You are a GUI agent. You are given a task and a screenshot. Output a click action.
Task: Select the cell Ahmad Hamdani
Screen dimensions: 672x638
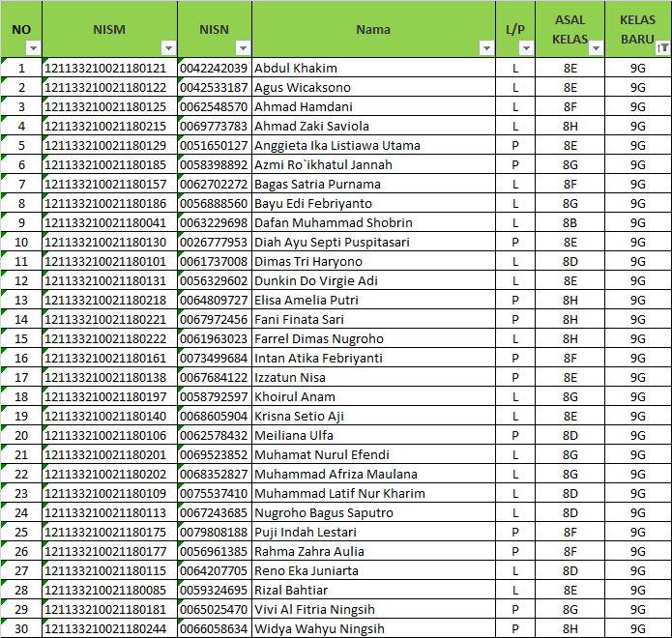tap(373, 106)
